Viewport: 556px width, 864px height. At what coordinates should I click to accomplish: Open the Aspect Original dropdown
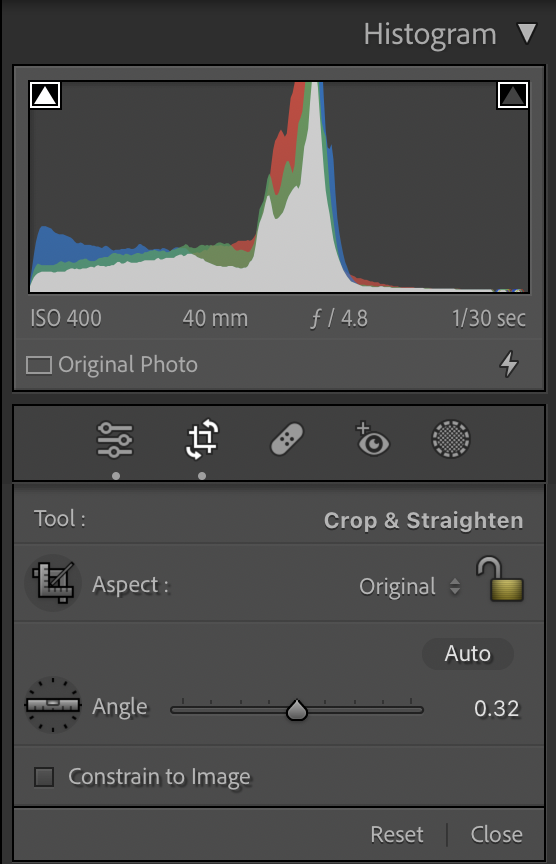tap(409, 586)
